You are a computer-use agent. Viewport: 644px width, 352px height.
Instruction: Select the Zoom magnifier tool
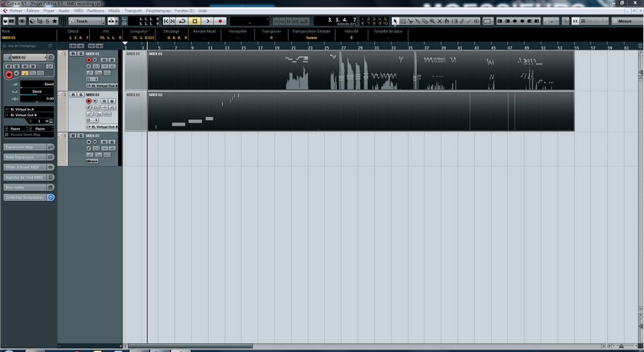(432, 22)
